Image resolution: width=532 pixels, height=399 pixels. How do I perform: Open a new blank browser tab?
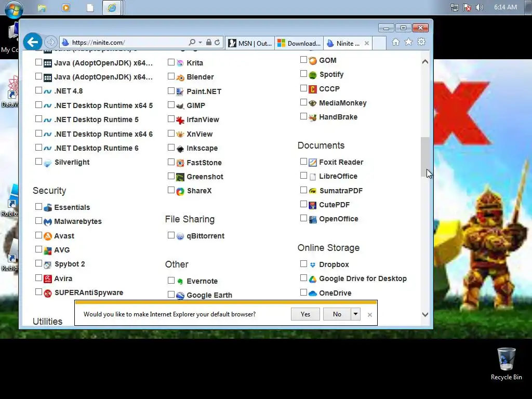click(x=379, y=44)
